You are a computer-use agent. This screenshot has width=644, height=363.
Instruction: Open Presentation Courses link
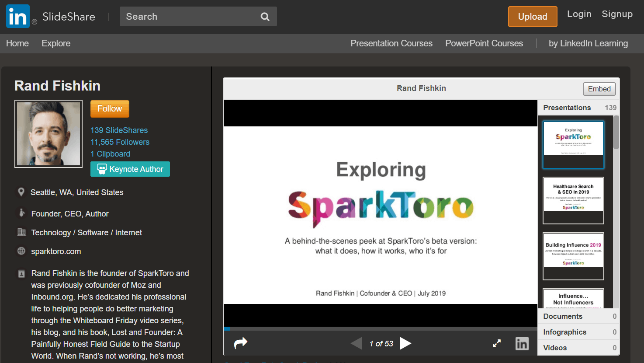391,43
